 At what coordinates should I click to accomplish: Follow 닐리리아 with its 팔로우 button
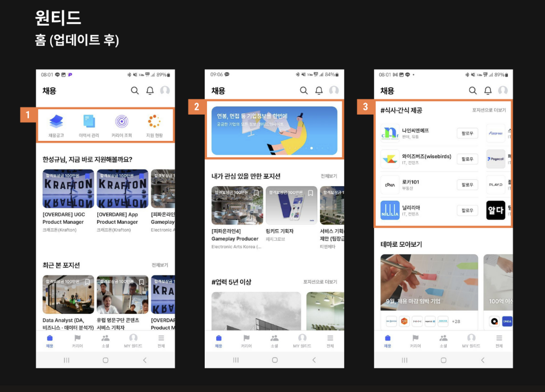467,210
